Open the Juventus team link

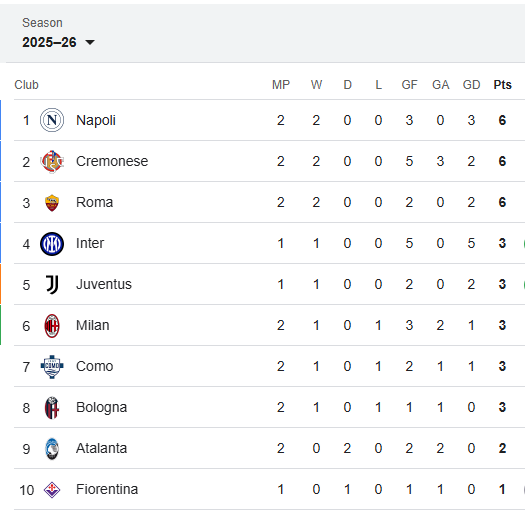coord(104,284)
